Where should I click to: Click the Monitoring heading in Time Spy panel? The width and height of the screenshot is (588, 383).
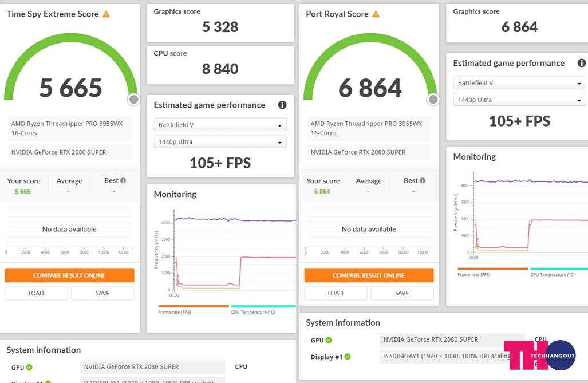[175, 194]
